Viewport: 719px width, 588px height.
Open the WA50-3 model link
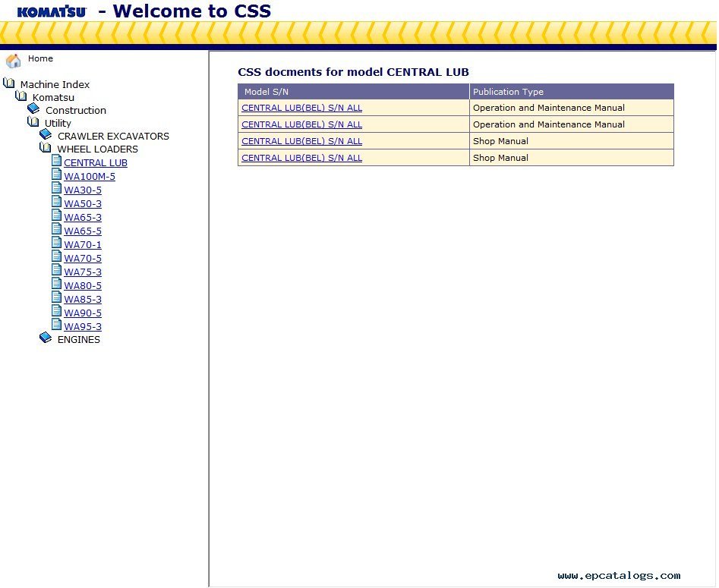[x=83, y=204]
